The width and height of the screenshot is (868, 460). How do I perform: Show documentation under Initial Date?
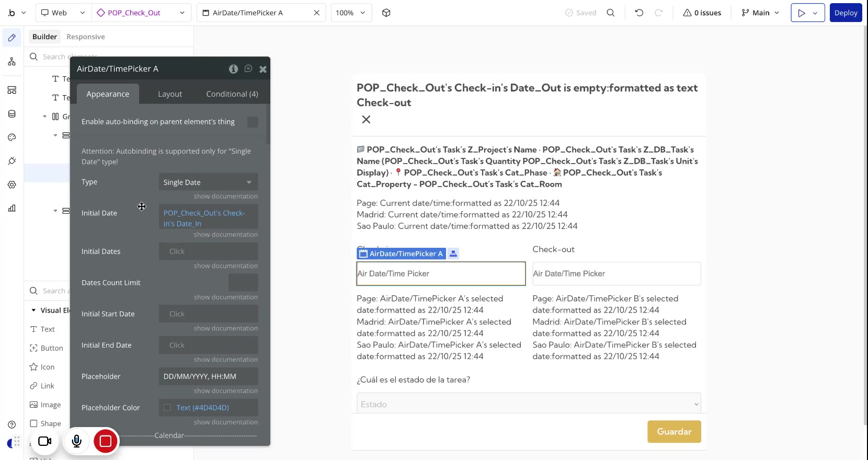(225, 235)
